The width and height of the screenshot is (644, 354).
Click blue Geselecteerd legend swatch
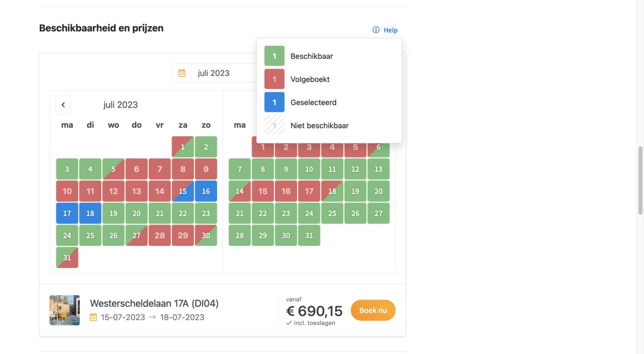[x=274, y=102]
